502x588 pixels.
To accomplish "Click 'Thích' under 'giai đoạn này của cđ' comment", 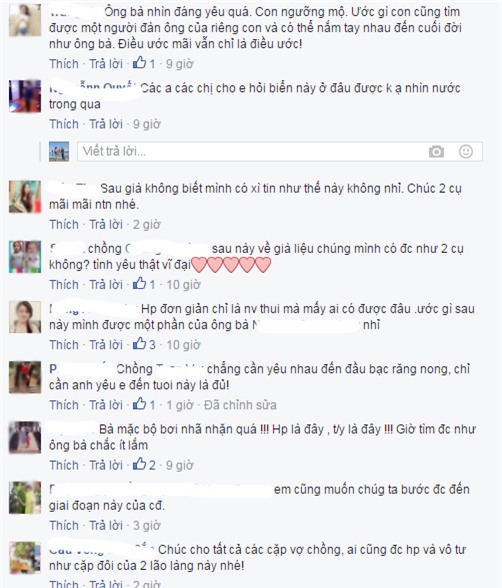I will [x=64, y=525].
